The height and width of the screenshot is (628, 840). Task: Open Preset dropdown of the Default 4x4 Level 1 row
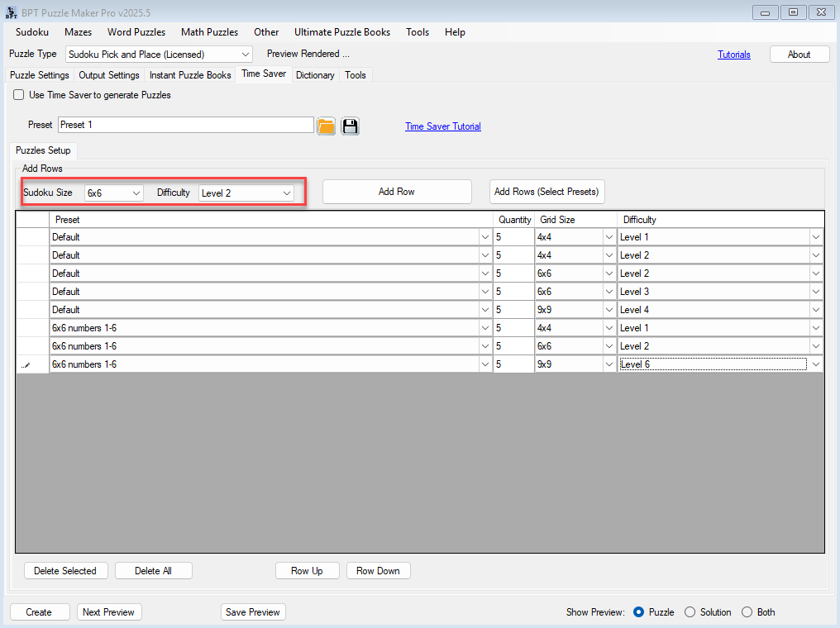484,237
